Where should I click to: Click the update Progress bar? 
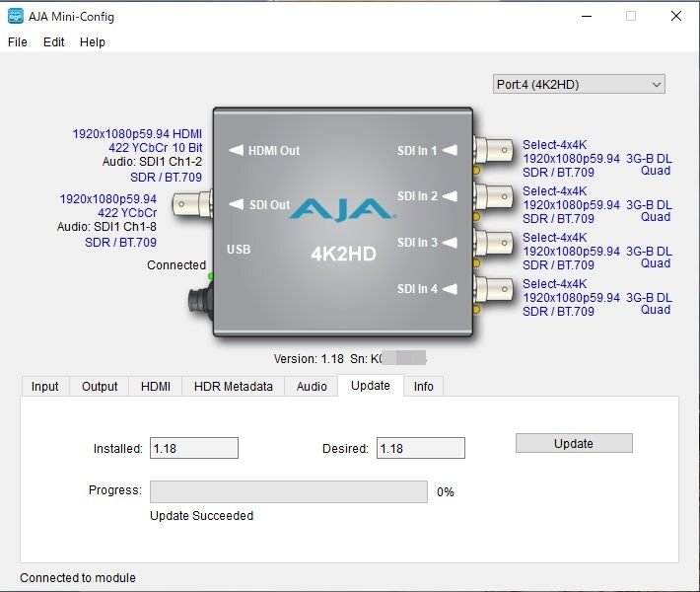(x=288, y=491)
